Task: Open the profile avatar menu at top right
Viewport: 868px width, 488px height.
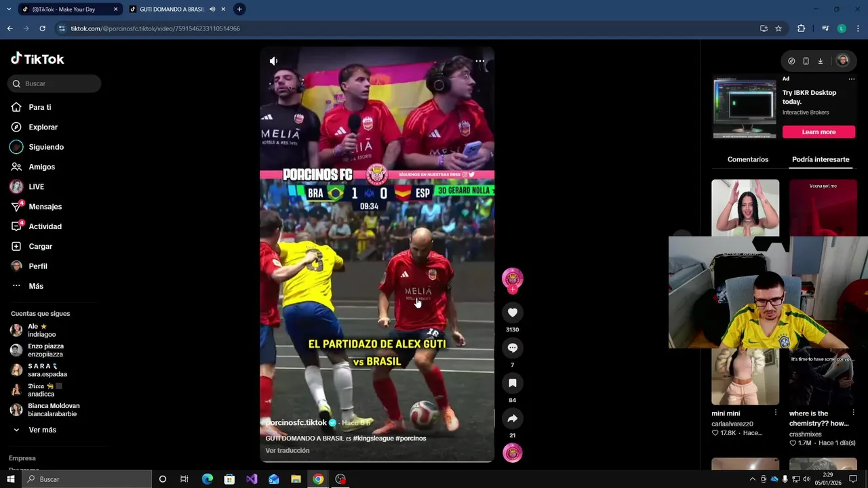Action: pyautogui.click(x=842, y=60)
